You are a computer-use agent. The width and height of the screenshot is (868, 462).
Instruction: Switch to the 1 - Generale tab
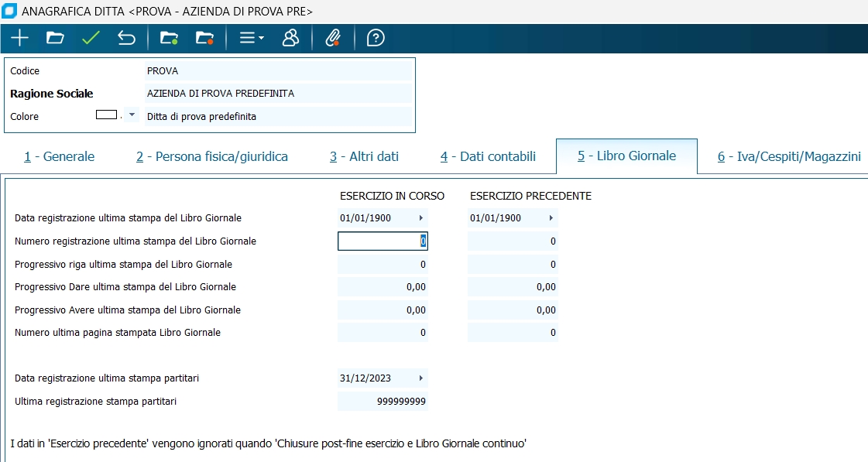point(59,156)
